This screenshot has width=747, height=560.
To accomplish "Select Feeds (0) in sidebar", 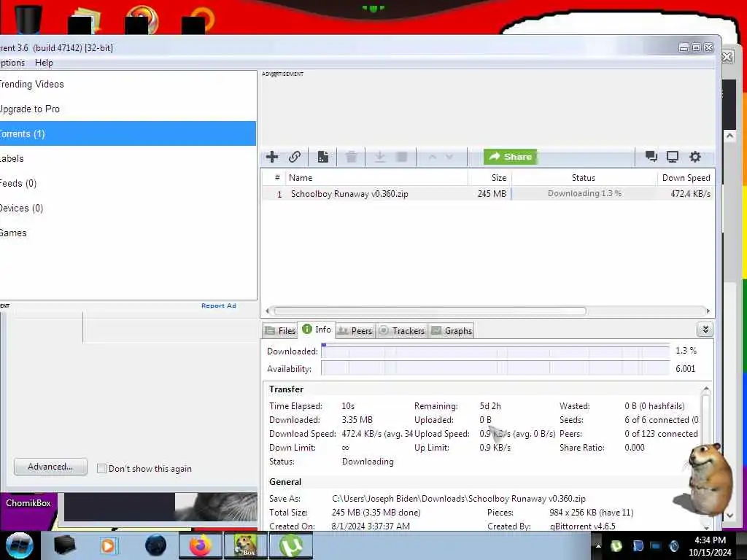I will [128, 183].
